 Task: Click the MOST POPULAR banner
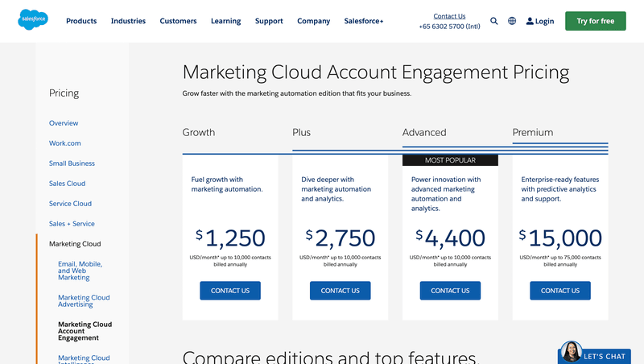pos(450,160)
